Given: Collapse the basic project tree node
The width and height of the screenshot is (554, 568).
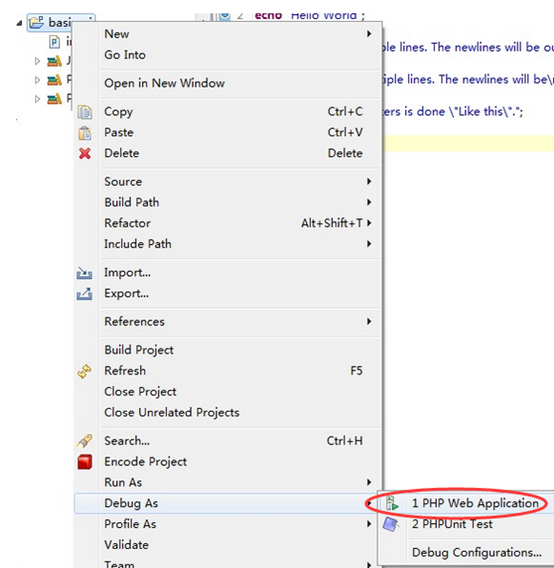Looking at the screenshot, I should coord(19,23).
